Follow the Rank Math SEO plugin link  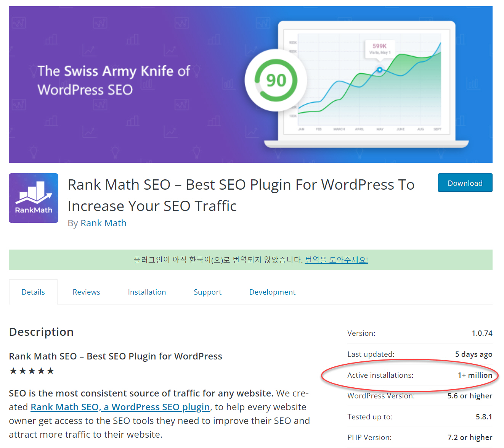(x=120, y=407)
